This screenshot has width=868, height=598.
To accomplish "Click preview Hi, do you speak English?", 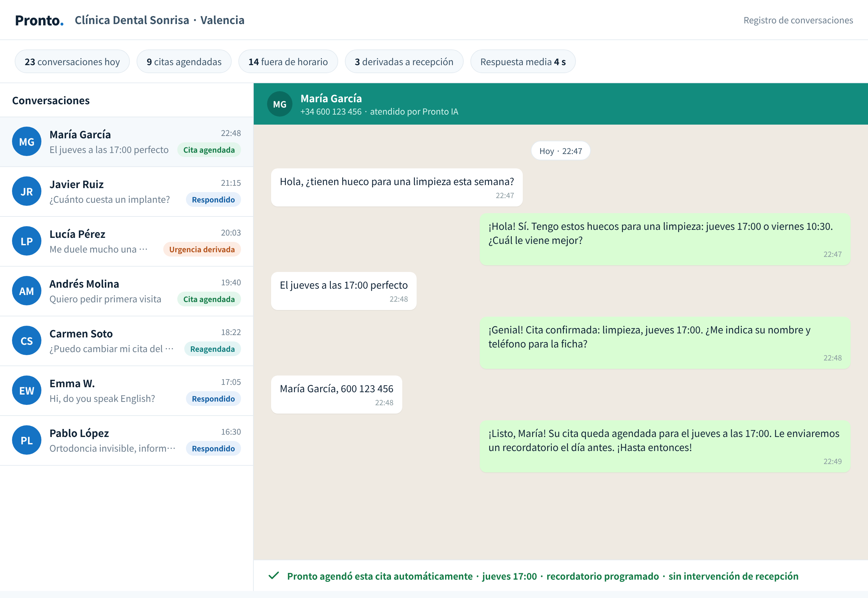I will [x=102, y=399].
